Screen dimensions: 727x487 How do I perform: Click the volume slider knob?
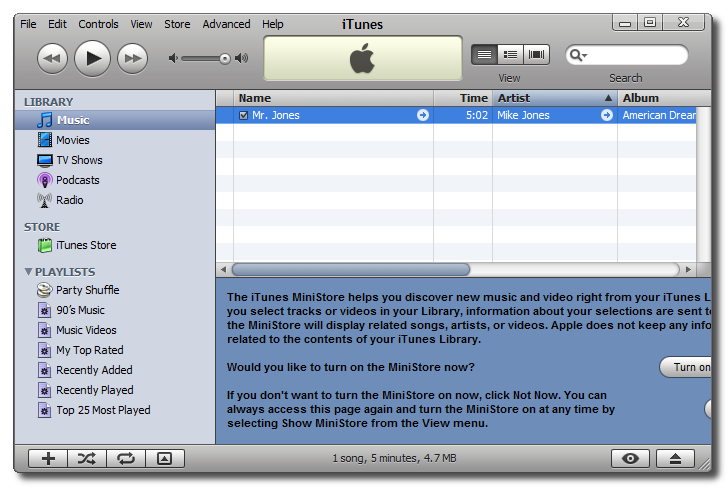(225, 59)
